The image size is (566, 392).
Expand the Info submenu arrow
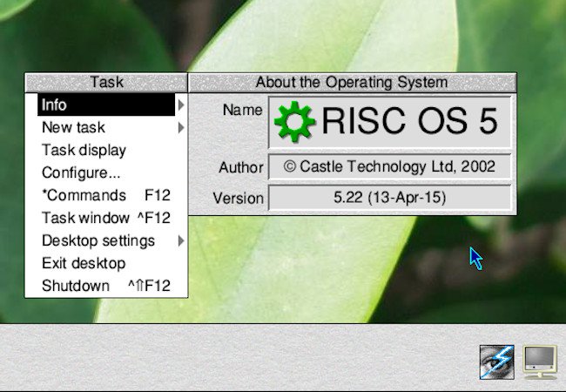pyautogui.click(x=180, y=105)
